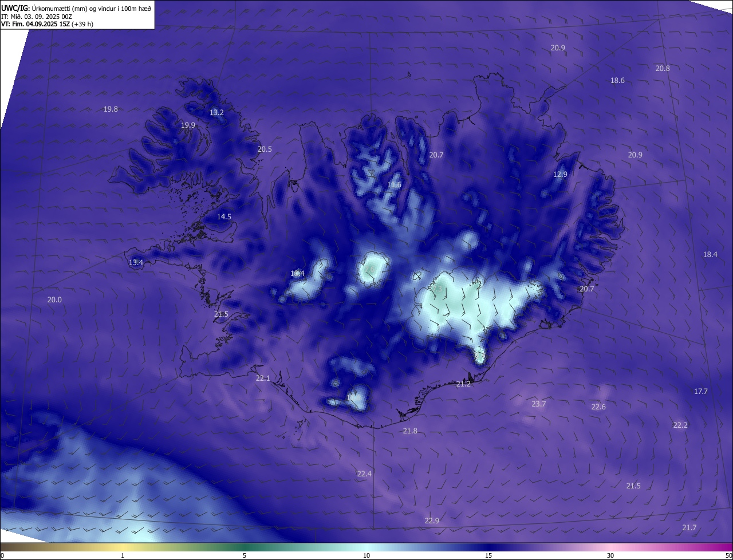Viewport: 733px width, 560px height.
Task: Click the wind value 22.1
Action: pos(263,378)
